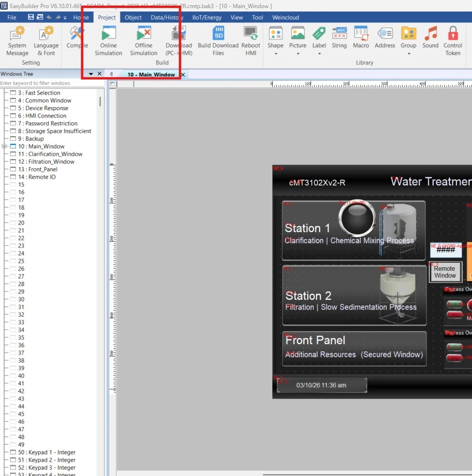The width and height of the screenshot is (472, 476).
Task: Open the Picture library icon
Action: (298, 37)
